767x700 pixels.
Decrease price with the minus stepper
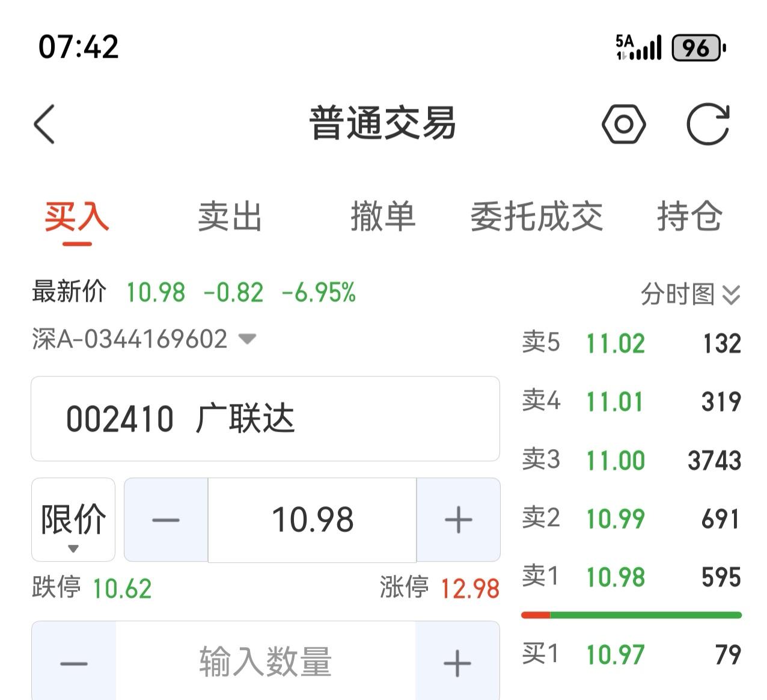tap(165, 519)
